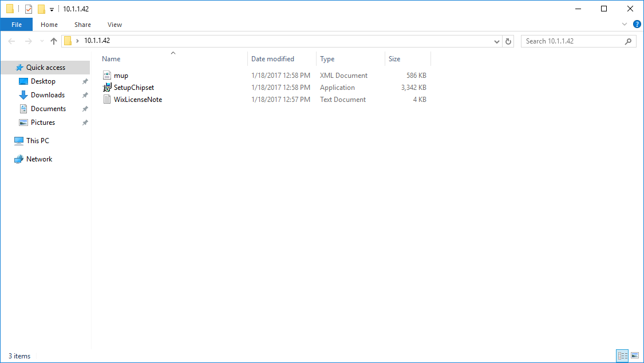Select the file named WixLicenseNote
This screenshot has width=644, height=363.
138,100
